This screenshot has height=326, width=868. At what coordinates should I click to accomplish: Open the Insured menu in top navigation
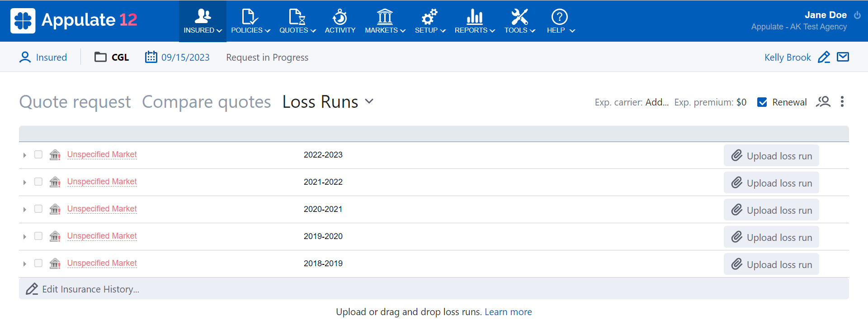[203, 21]
